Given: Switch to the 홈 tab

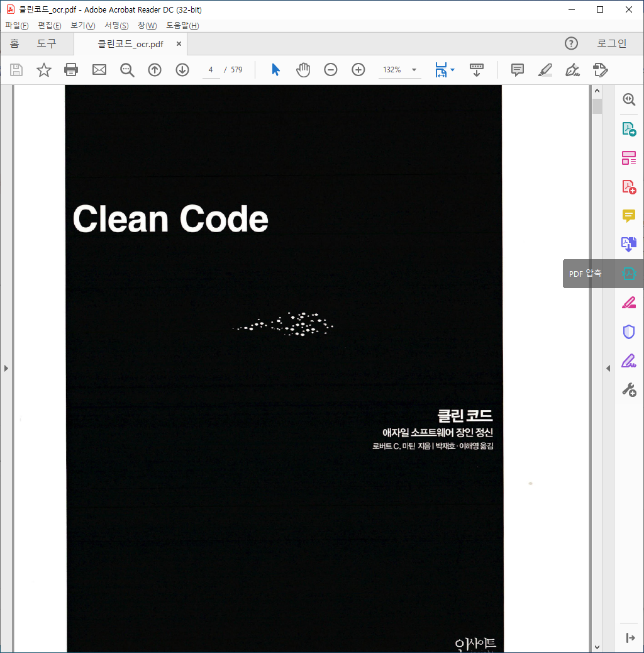Looking at the screenshot, I should point(14,43).
